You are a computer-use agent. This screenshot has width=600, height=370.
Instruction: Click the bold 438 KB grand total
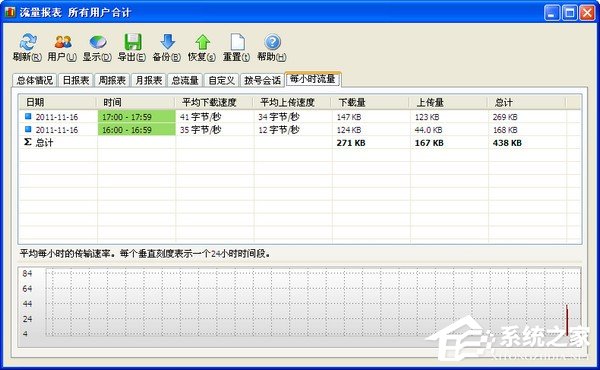[x=507, y=143]
